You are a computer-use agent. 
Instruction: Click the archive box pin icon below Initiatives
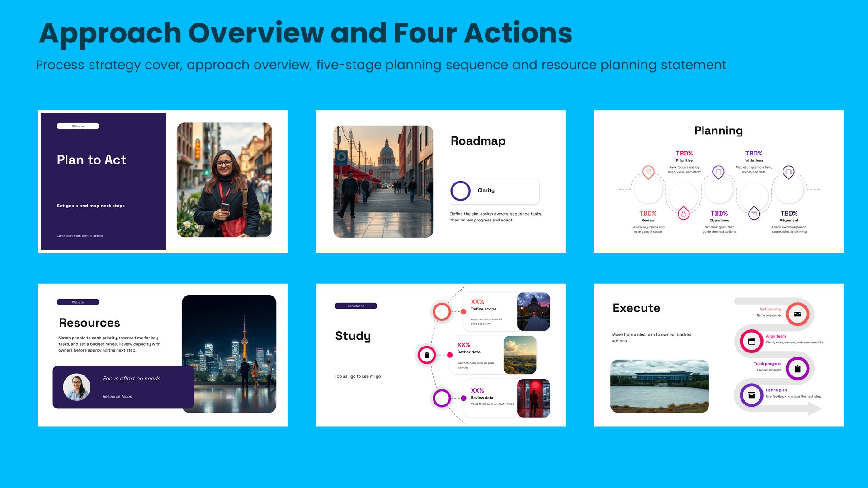click(x=754, y=213)
